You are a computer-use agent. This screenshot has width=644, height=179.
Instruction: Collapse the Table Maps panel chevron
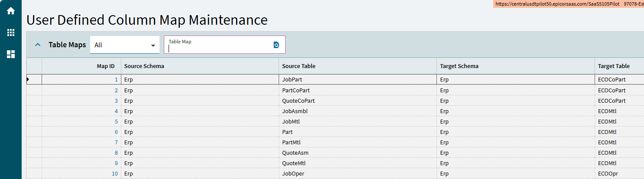(x=38, y=45)
